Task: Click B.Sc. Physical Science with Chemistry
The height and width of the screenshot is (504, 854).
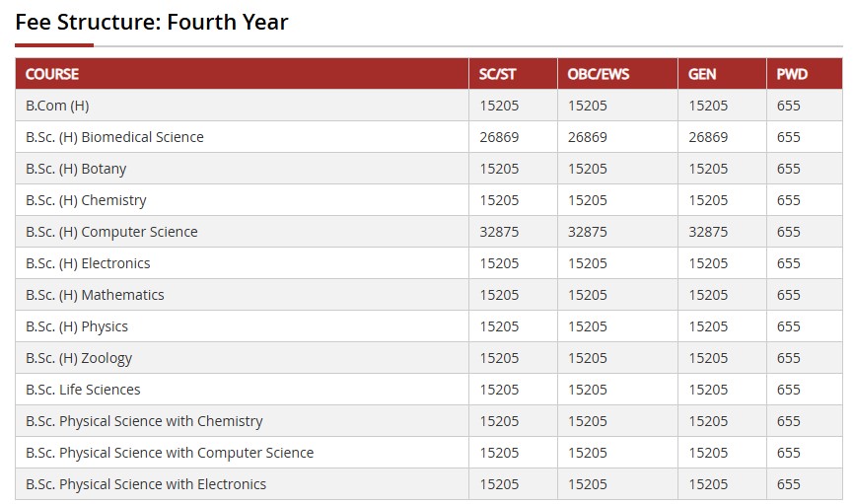Action: (144, 421)
